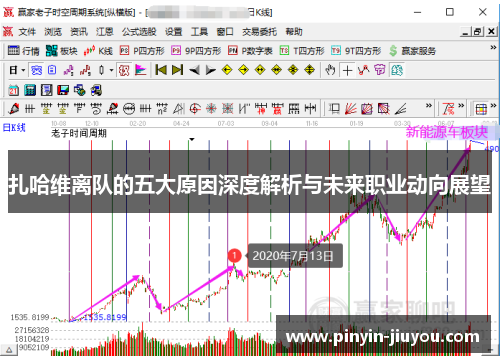
Task: Open the 9P四方形 tool
Action: [x=196, y=51]
